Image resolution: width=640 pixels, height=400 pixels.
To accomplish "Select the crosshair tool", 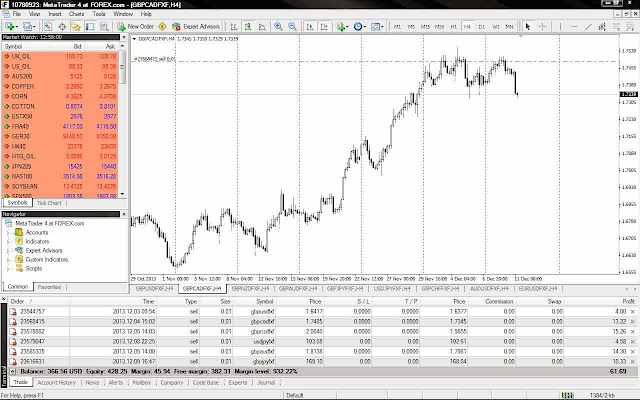I will click(542, 27).
